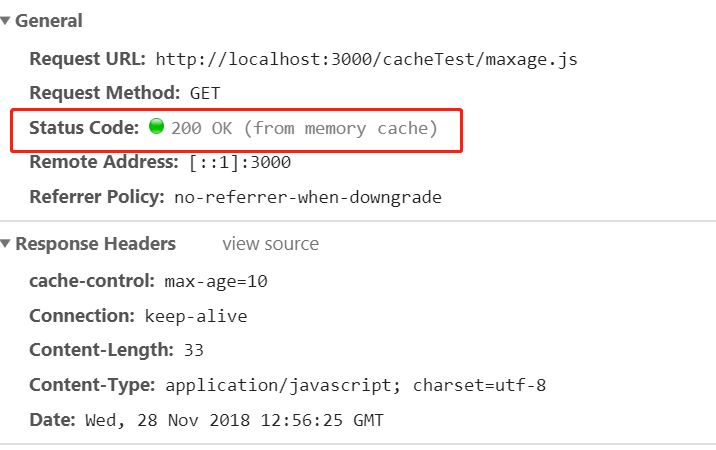The height and width of the screenshot is (450, 716).
Task: Click the Remote Address value
Action: pos(240,162)
